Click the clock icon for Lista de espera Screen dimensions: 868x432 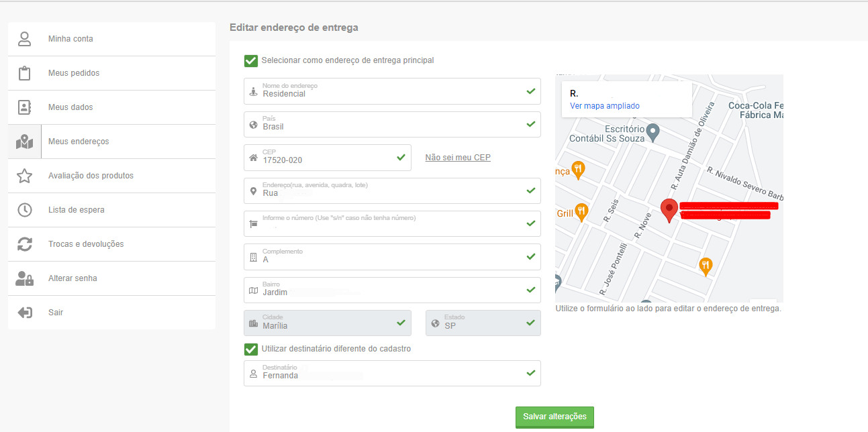pos(25,210)
